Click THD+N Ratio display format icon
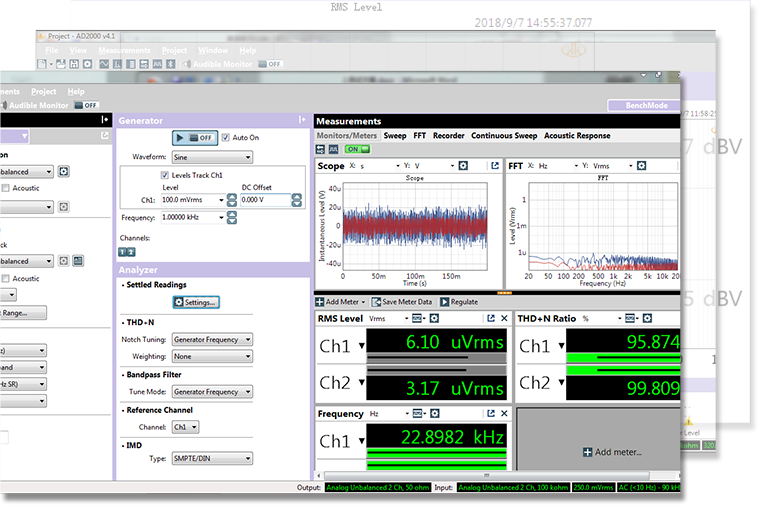This screenshot has height=505, width=758. click(631, 318)
